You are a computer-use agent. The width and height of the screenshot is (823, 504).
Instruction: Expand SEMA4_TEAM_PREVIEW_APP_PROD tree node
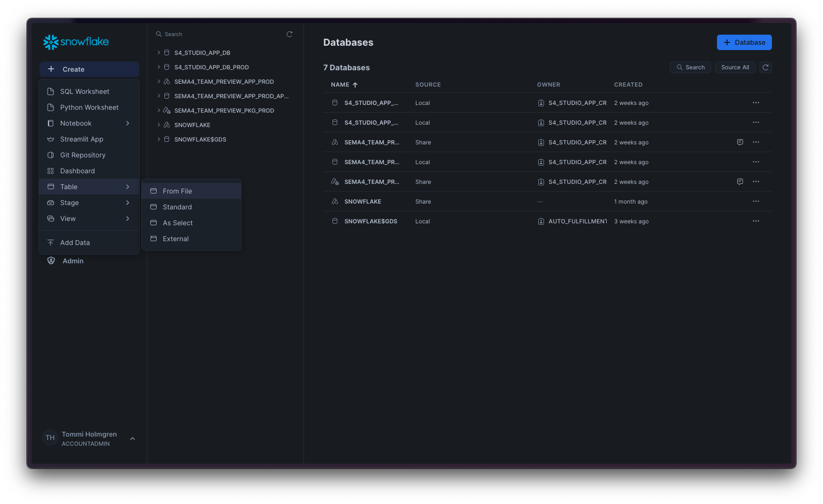[x=159, y=81]
